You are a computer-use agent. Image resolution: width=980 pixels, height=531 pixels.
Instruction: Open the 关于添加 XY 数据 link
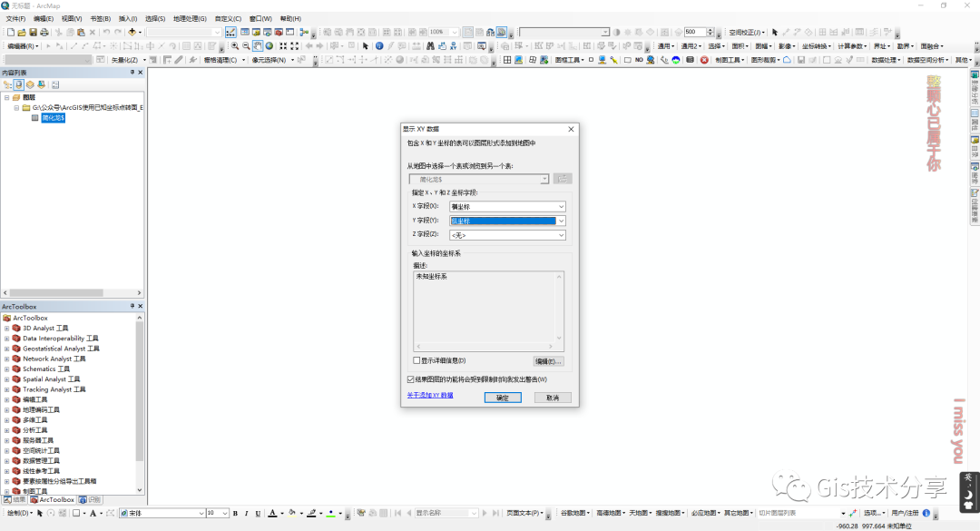(x=430, y=396)
